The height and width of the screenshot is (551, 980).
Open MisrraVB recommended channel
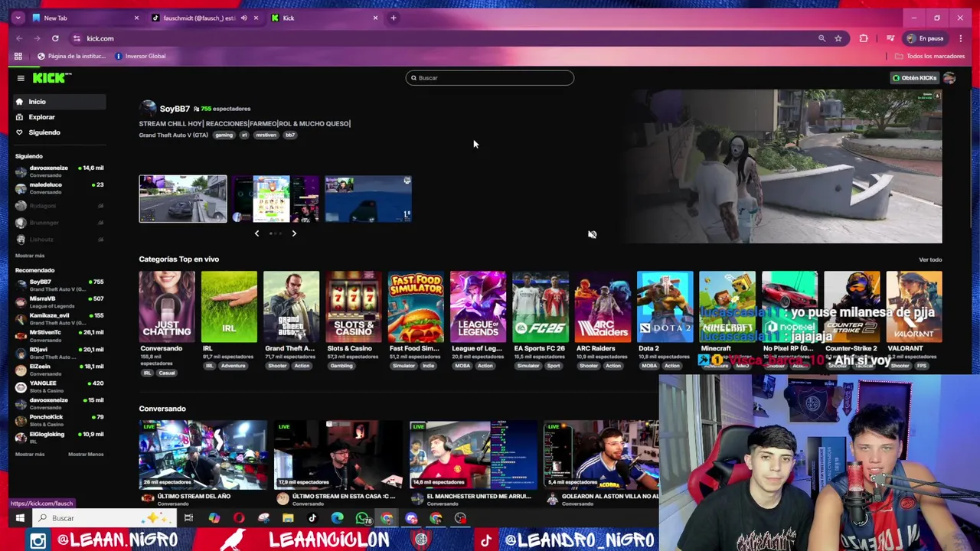coord(59,302)
